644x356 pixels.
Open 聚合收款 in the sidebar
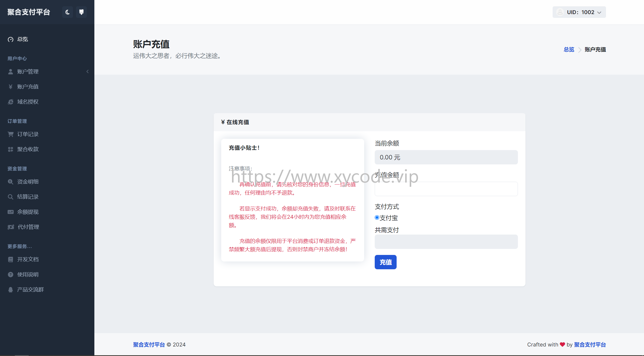[28, 149]
